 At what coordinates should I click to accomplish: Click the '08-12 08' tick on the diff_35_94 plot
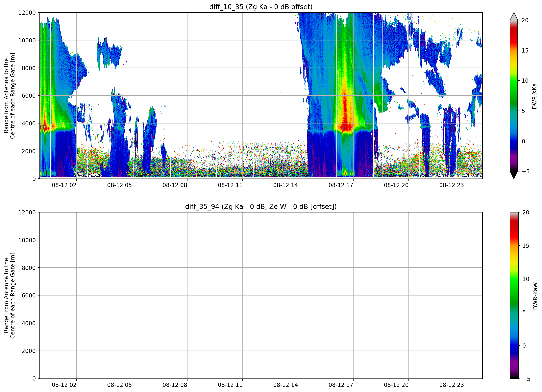click(175, 385)
